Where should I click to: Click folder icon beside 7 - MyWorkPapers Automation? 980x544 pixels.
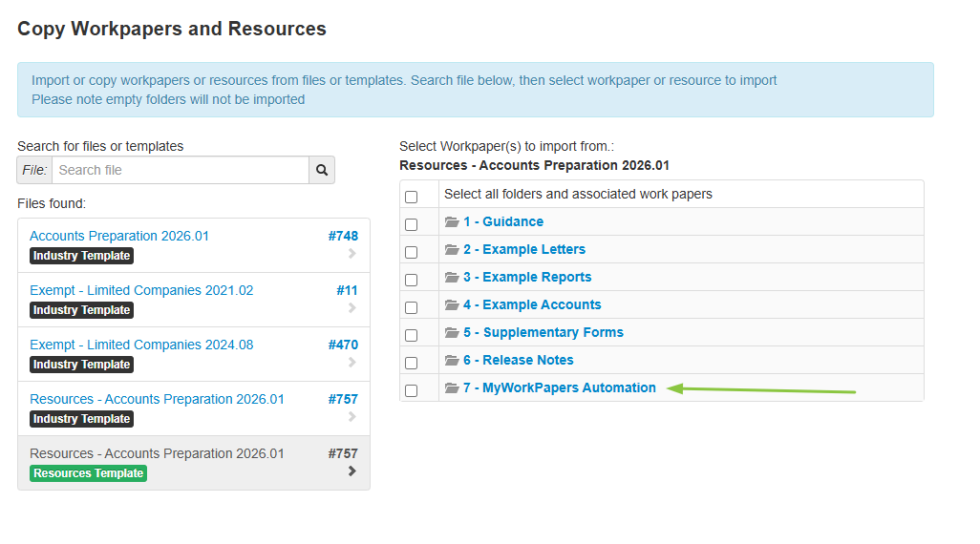(x=452, y=388)
